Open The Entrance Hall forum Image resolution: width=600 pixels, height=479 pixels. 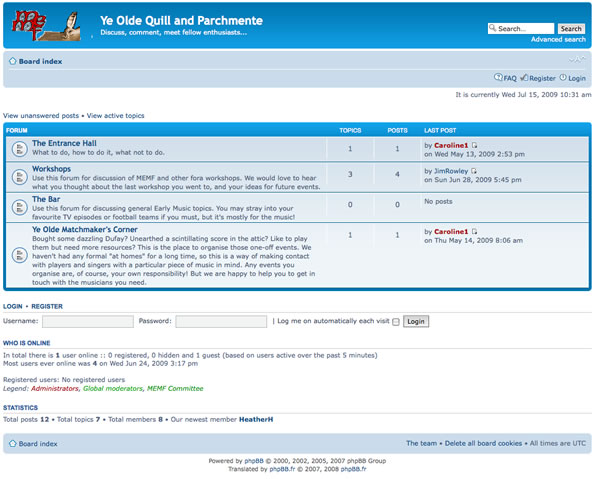point(64,143)
